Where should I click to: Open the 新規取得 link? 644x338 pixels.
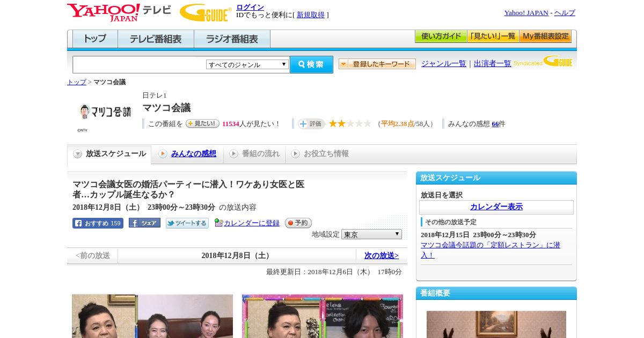311,15
